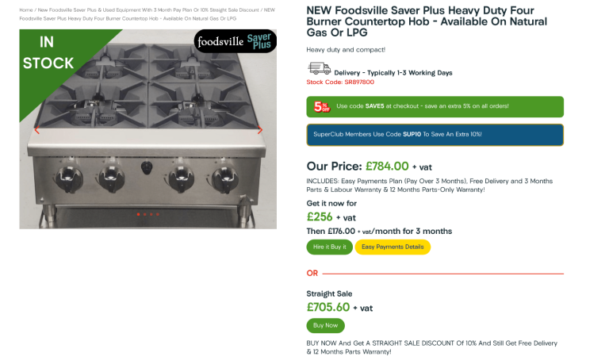Click the Foodsville Saver Plus logo
609x364 pixels.
[235, 42]
